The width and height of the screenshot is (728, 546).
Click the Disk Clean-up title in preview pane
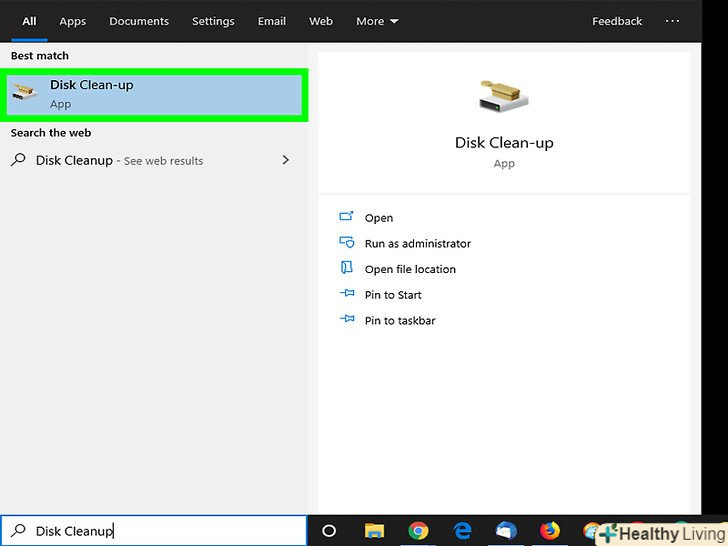(504, 143)
